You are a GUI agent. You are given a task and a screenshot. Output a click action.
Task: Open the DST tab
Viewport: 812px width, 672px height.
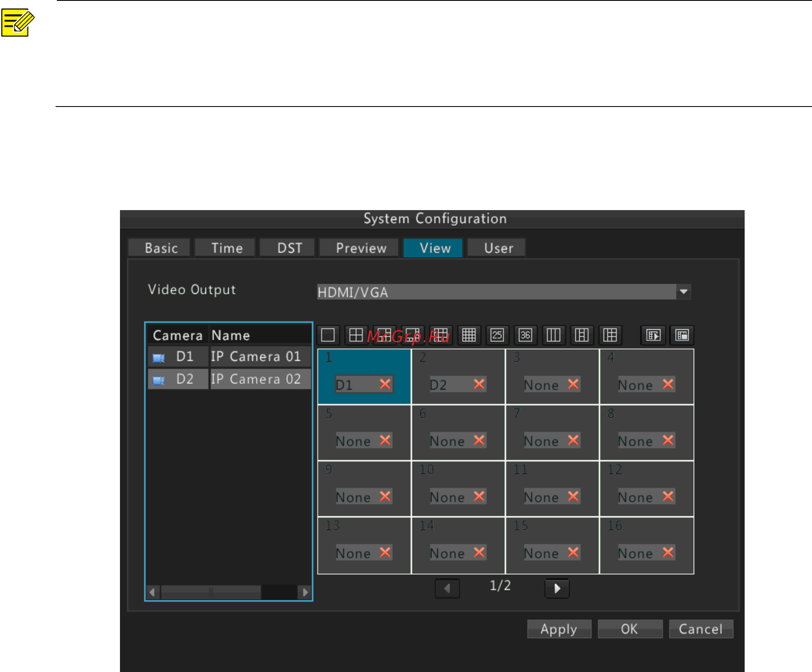tap(288, 248)
